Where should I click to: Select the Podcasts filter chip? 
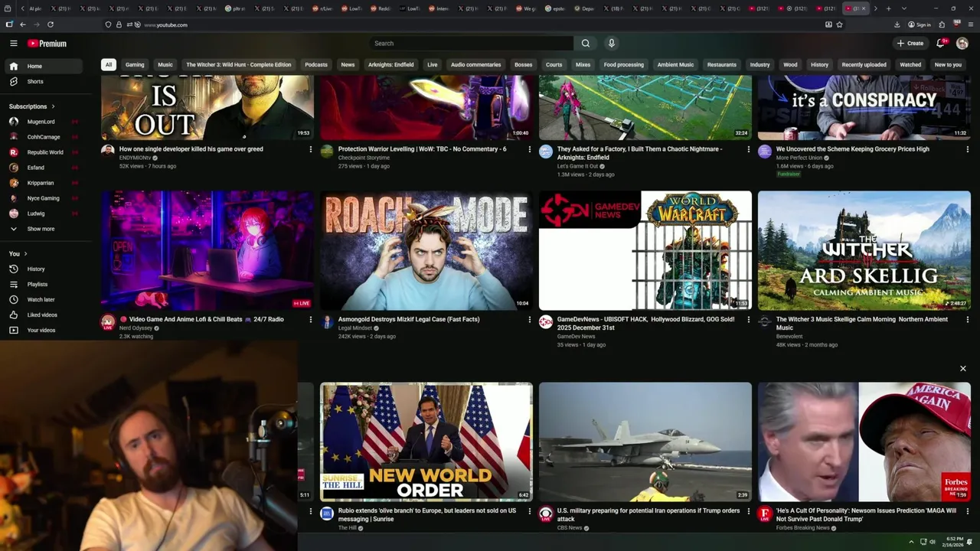coord(316,65)
